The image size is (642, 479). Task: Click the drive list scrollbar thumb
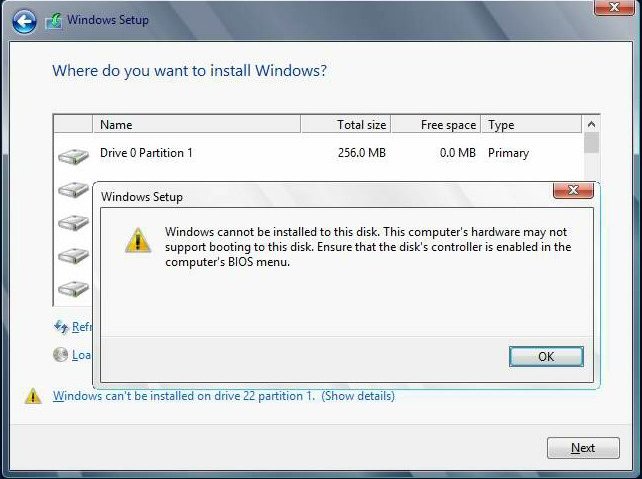tap(591, 143)
